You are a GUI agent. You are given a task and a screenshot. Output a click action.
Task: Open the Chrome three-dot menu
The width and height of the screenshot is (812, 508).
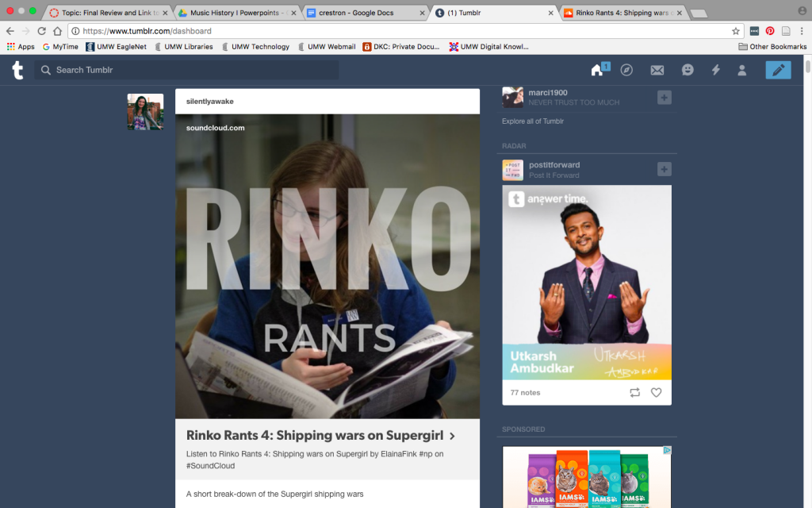(x=802, y=31)
